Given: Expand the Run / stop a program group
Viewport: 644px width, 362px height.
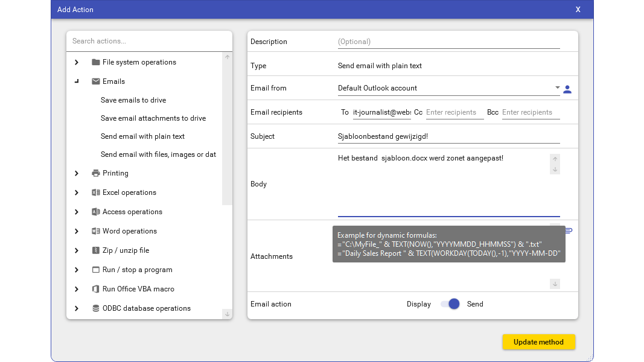Looking at the screenshot, I should click(77, 270).
